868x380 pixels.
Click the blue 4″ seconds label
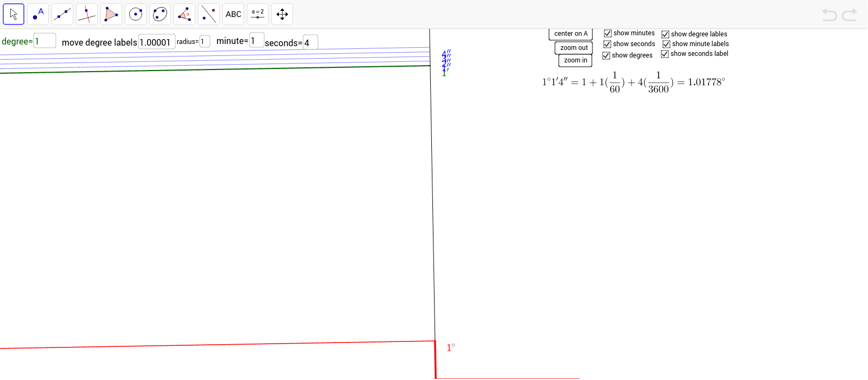446,54
